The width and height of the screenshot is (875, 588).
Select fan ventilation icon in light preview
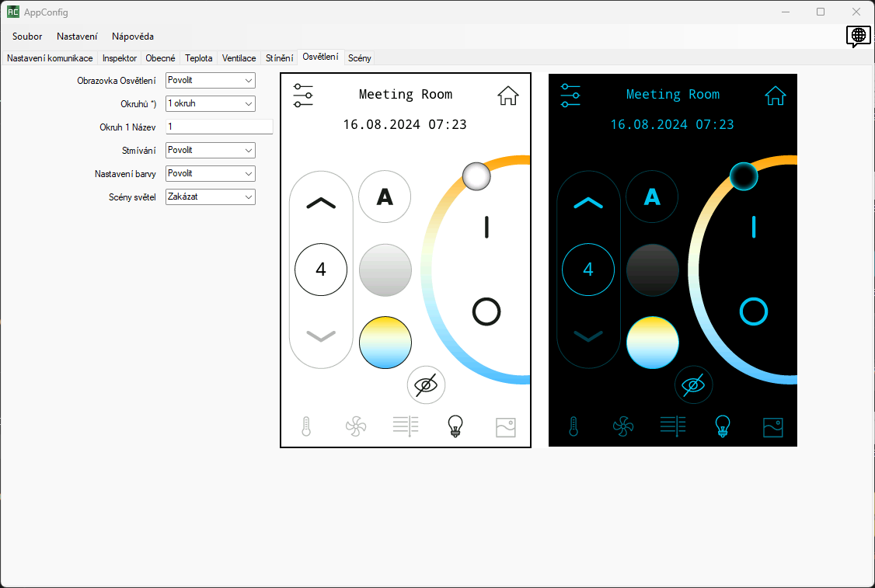(355, 427)
